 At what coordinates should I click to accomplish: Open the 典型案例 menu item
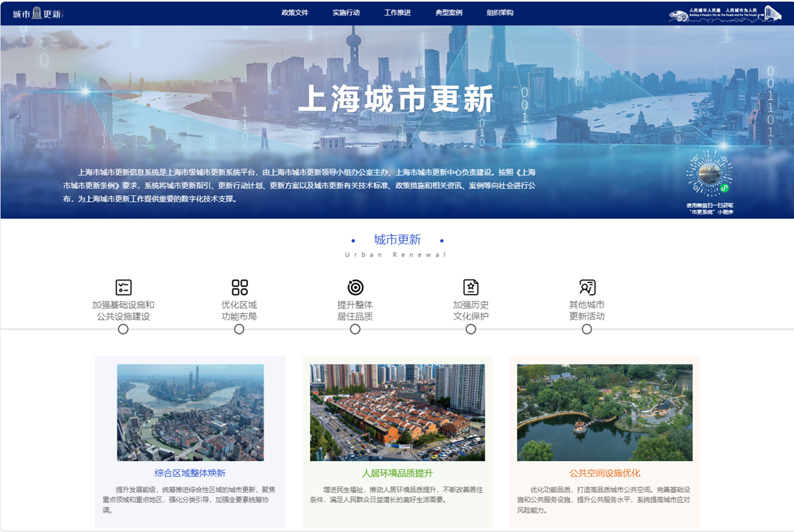(449, 13)
